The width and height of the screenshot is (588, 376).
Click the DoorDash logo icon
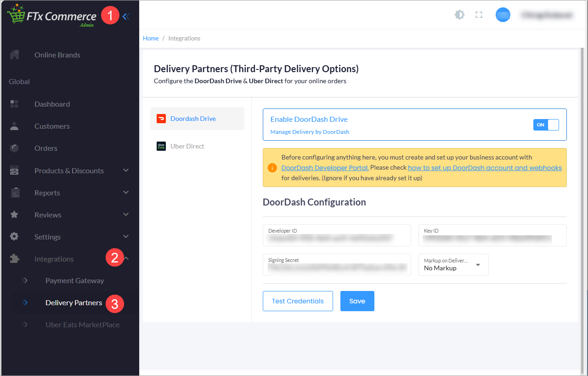click(x=161, y=119)
